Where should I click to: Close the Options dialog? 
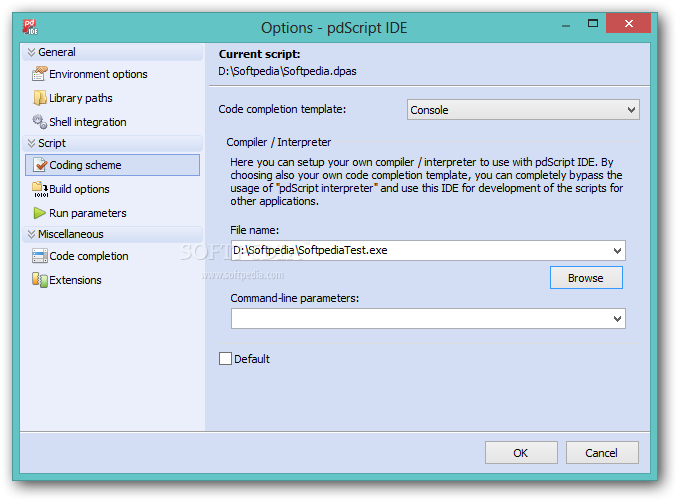click(x=628, y=23)
